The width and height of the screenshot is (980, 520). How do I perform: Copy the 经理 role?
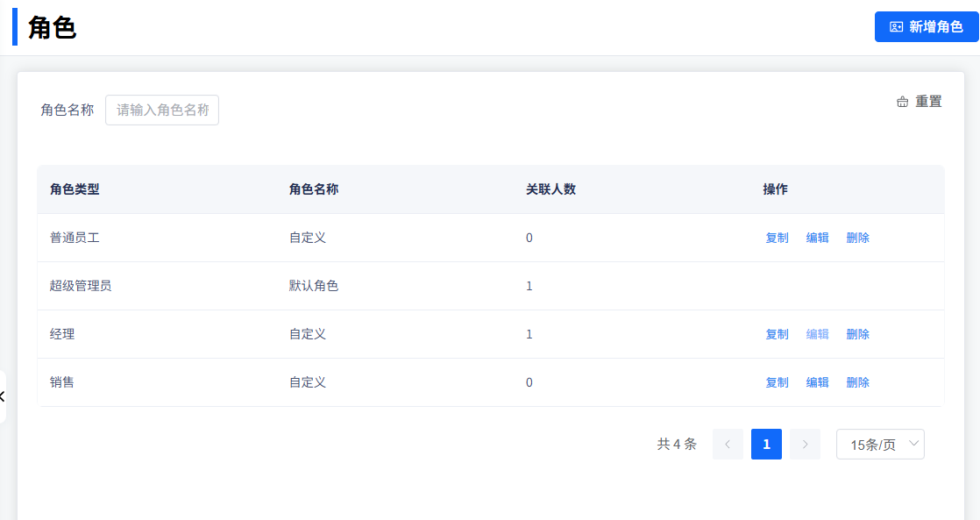point(777,334)
